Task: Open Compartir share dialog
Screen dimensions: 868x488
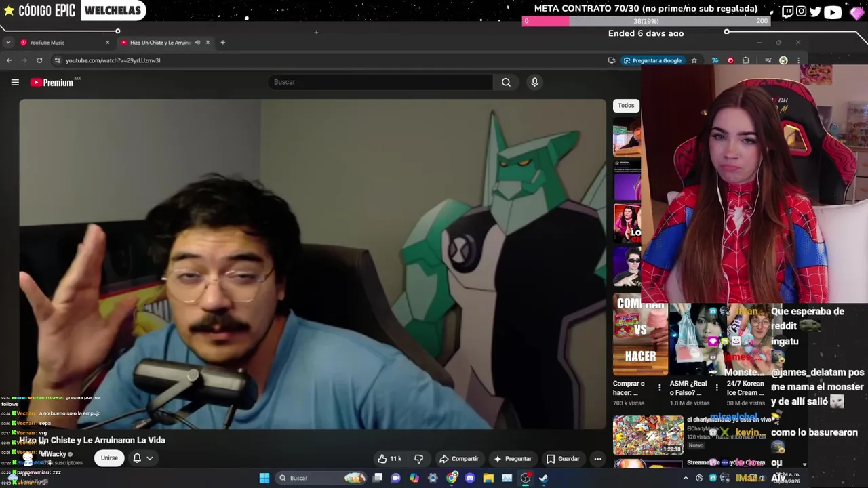Action: click(458, 459)
